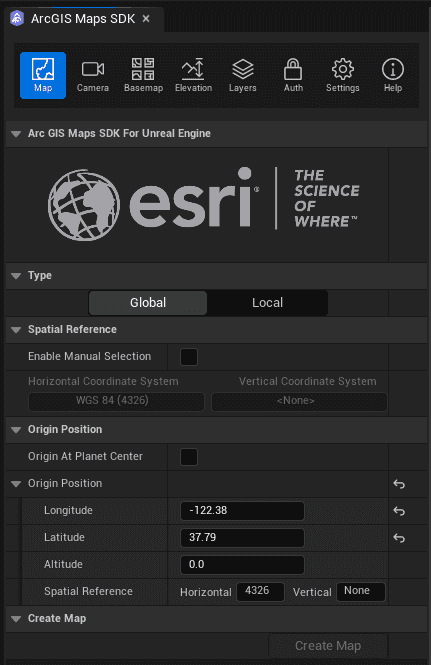Click the Altitude input field

242,565
